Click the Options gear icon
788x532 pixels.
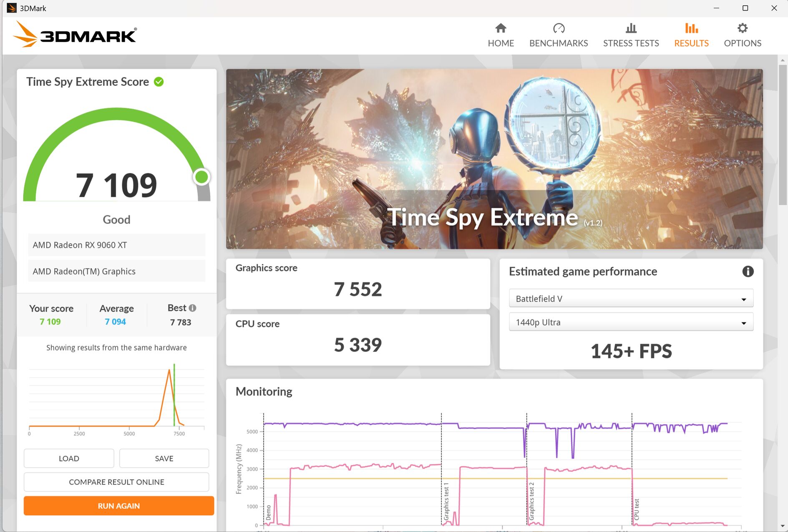coord(743,28)
